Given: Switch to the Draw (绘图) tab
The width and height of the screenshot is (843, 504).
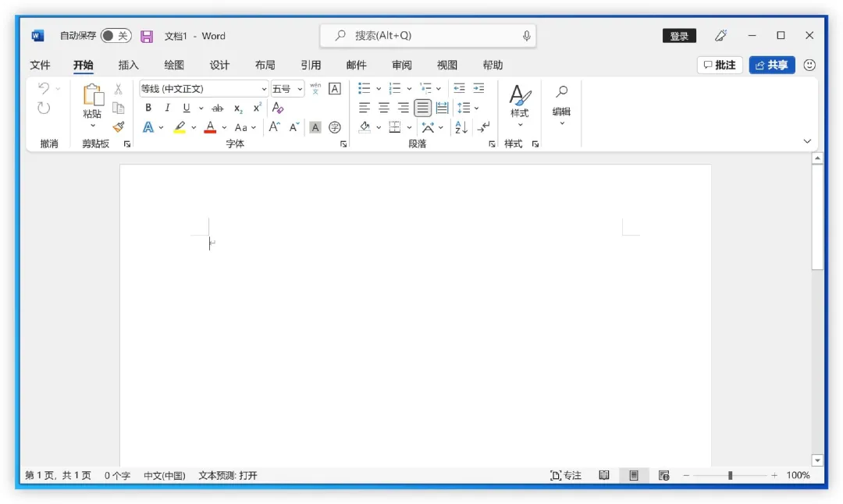Looking at the screenshot, I should point(173,65).
